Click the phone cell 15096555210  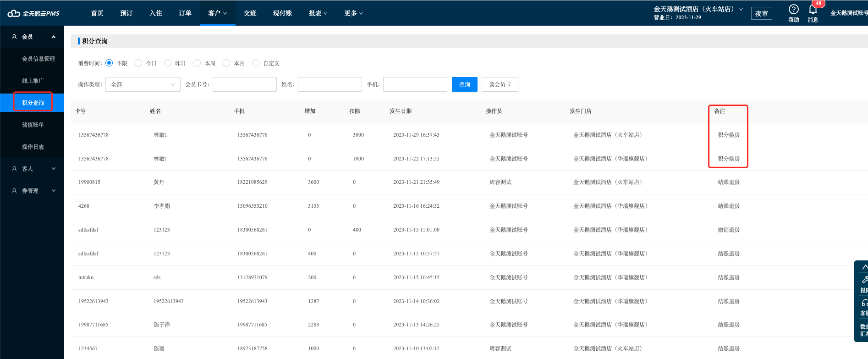253,206
